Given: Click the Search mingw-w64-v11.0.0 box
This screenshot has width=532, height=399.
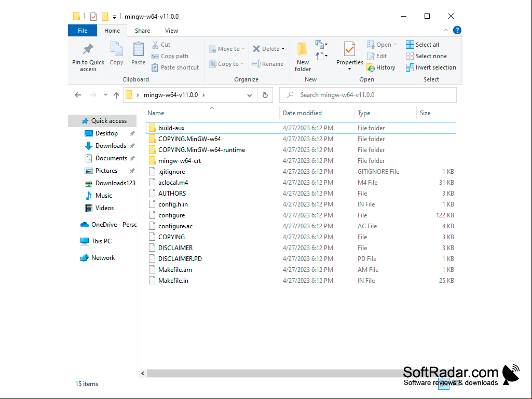Looking at the screenshot, I should click(x=368, y=95).
